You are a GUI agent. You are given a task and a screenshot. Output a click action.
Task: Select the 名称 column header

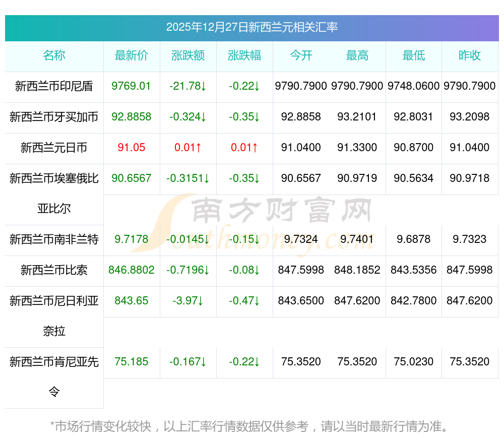[54, 55]
